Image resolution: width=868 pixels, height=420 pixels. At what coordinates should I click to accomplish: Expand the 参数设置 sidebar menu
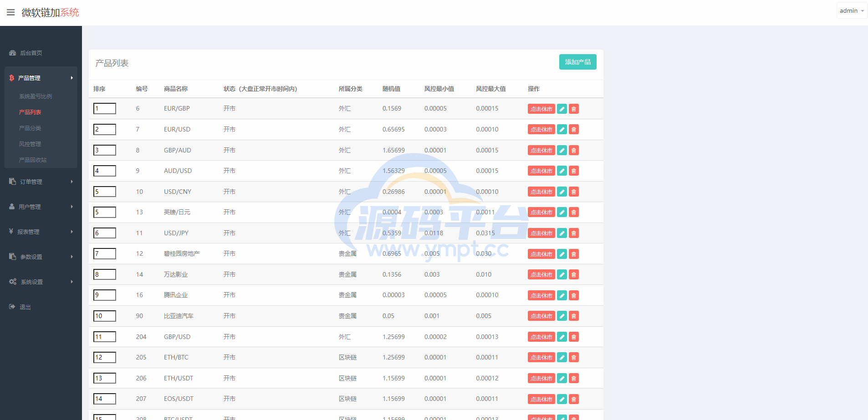(41, 257)
